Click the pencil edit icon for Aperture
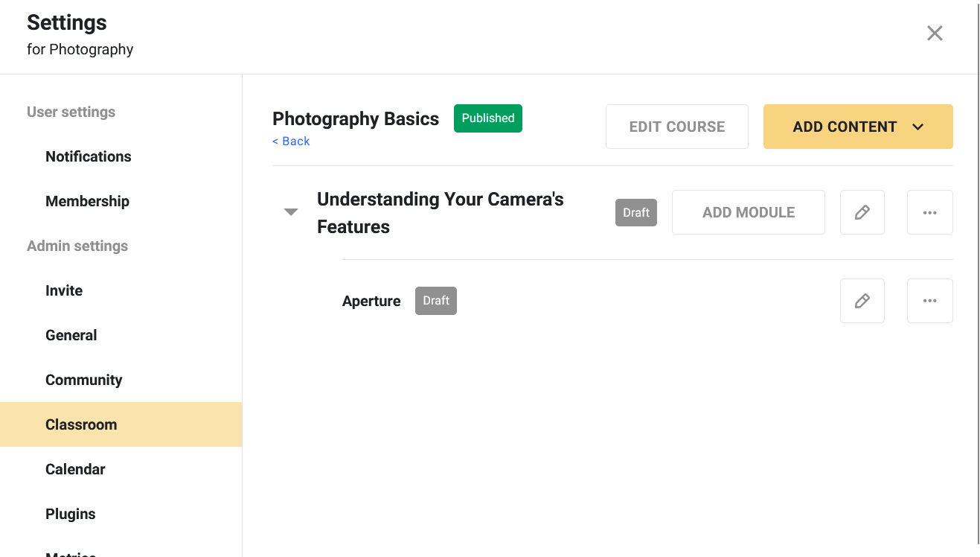 862,301
